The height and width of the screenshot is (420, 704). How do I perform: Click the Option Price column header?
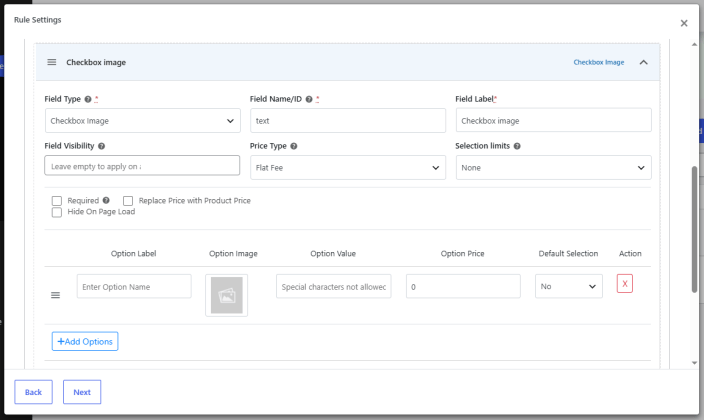[462, 253]
